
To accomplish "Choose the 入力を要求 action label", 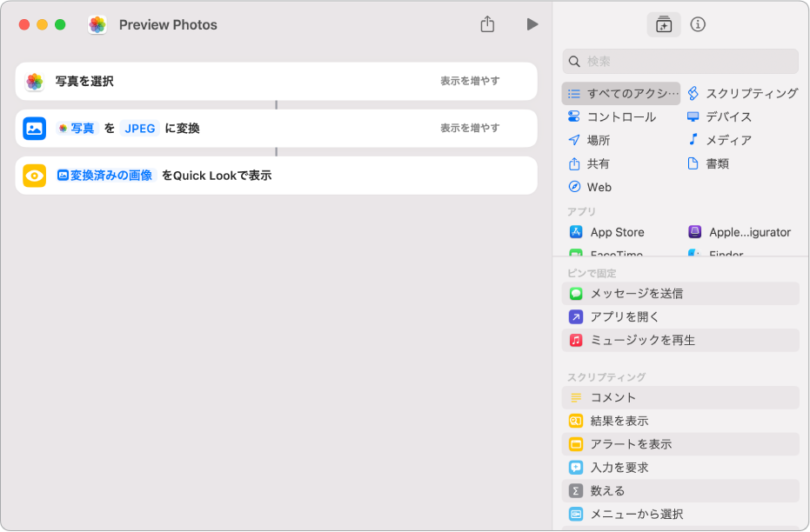I will point(619,468).
